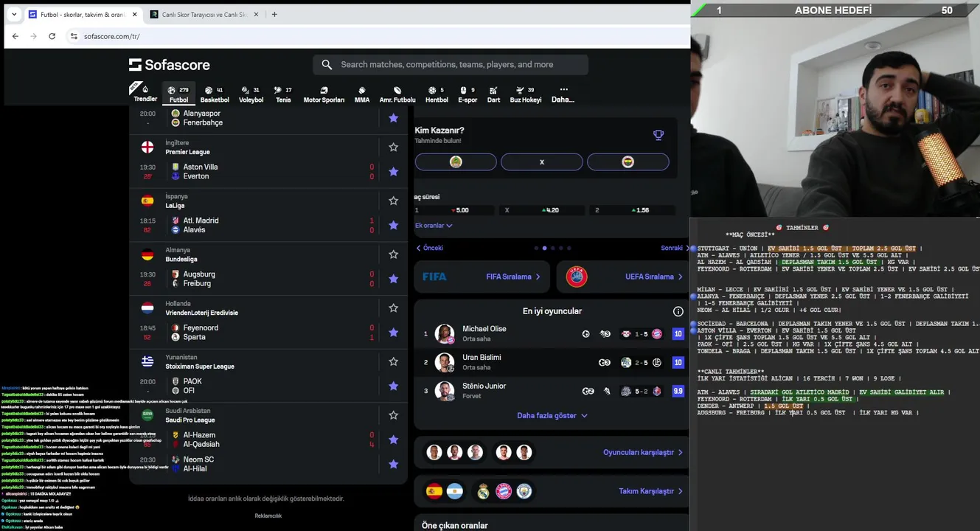Switch to the Futbol tab

coord(178,94)
